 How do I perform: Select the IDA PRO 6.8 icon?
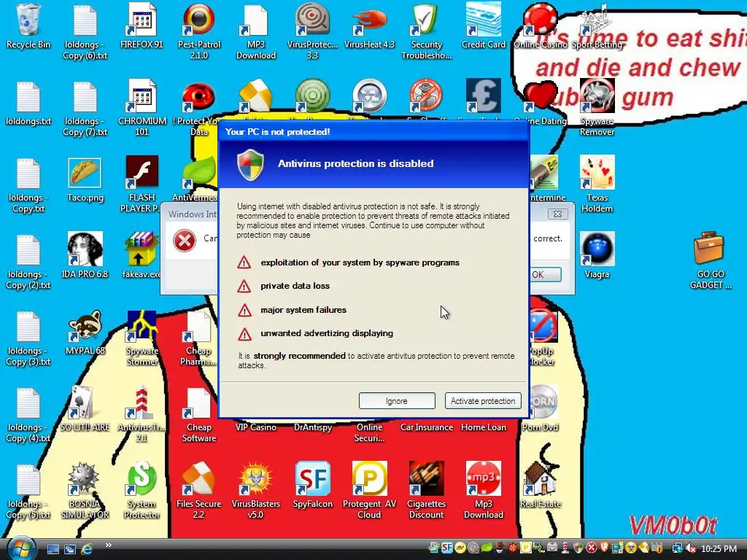[85, 255]
